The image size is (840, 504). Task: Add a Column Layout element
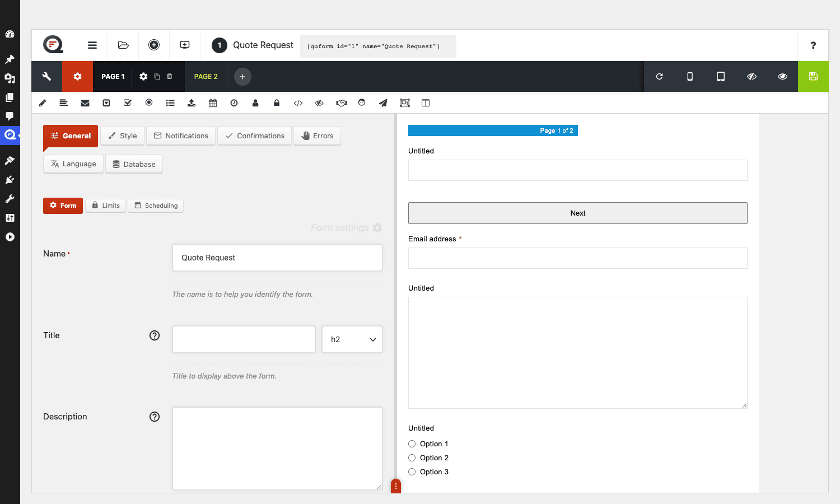coord(426,103)
